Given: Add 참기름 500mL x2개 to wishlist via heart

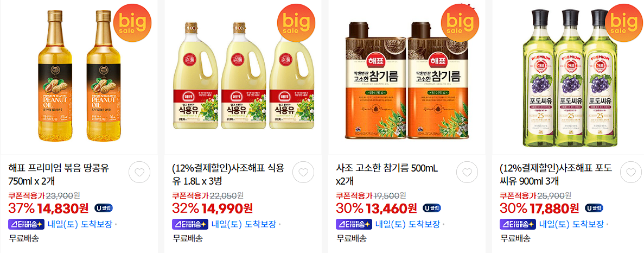Looking at the screenshot, I should [x=467, y=172].
